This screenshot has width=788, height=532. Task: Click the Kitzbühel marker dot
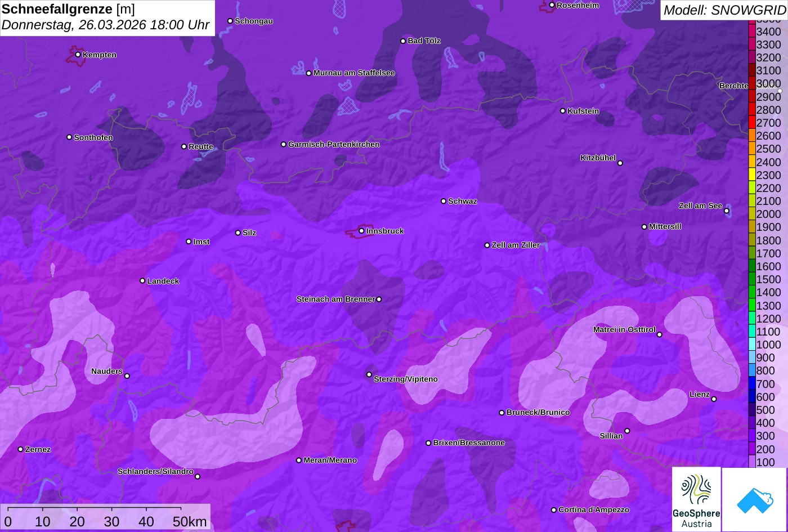pos(620,163)
